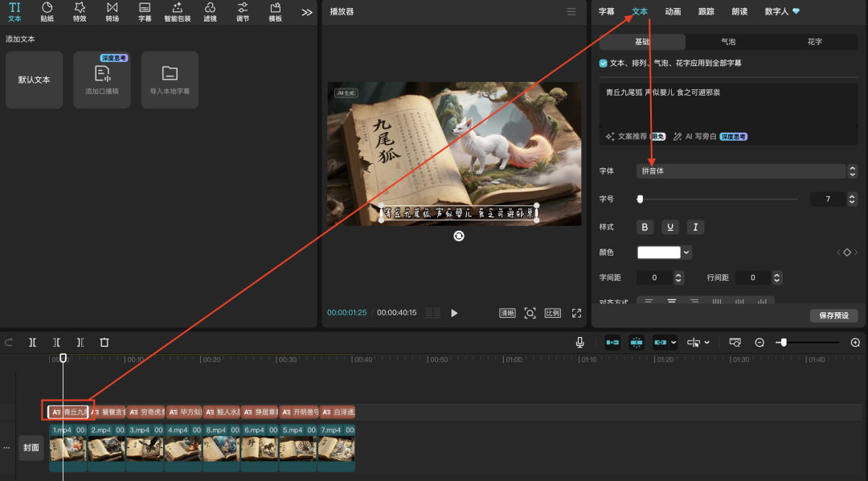Click the 比例 aspect ratio button
This screenshot has width=868, height=481.
pos(552,313)
